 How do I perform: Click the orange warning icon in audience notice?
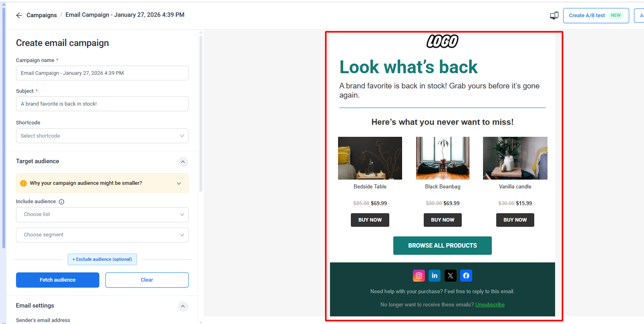pos(24,183)
